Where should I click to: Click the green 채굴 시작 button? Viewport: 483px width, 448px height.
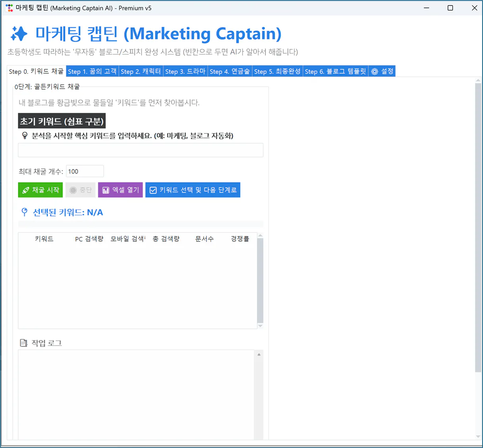(40, 190)
